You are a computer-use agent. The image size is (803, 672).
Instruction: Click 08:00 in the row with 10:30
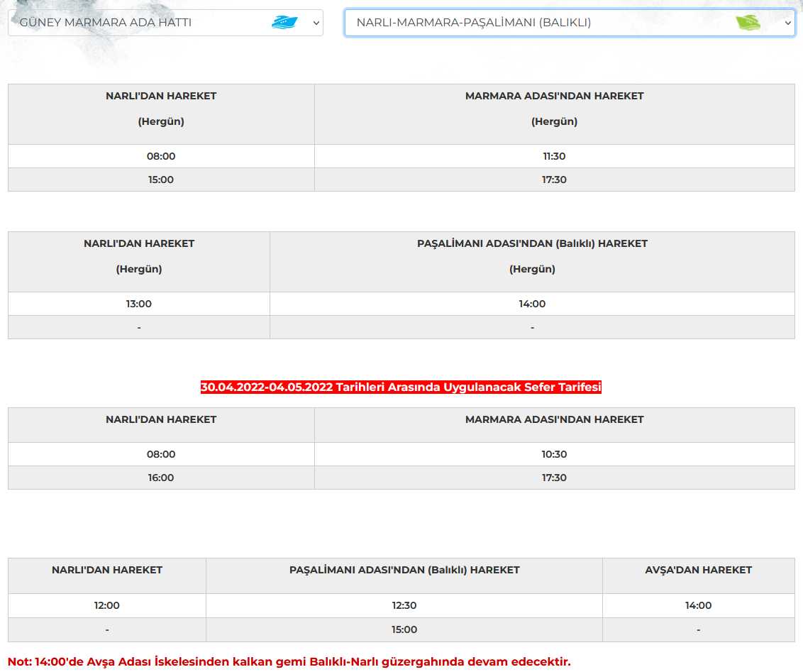(x=161, y=454)
